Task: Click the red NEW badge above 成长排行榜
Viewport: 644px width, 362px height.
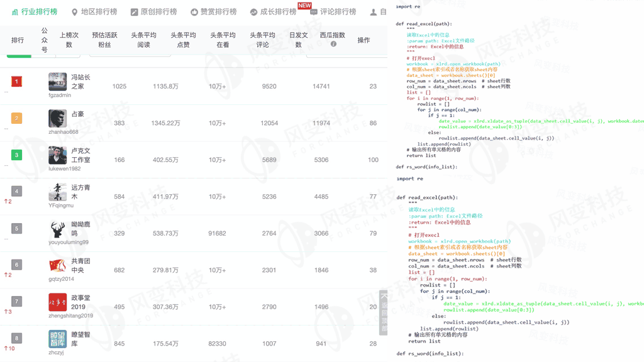Action: [304, 4]
